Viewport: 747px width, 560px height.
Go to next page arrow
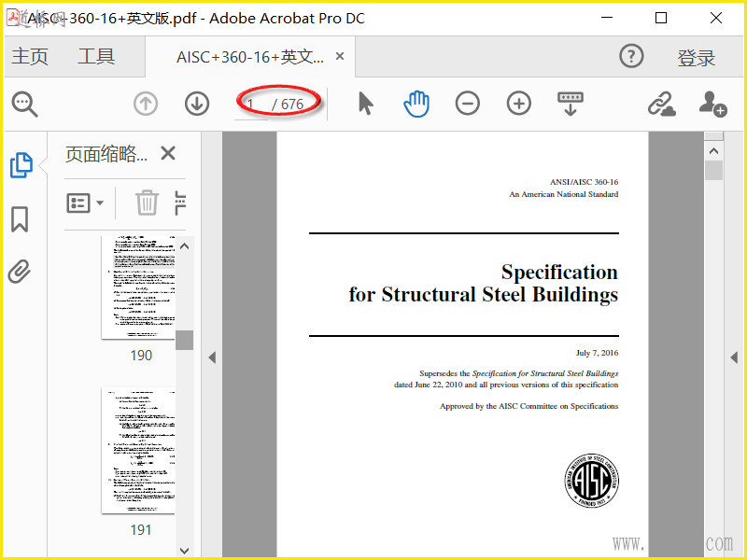click(197, 104)
